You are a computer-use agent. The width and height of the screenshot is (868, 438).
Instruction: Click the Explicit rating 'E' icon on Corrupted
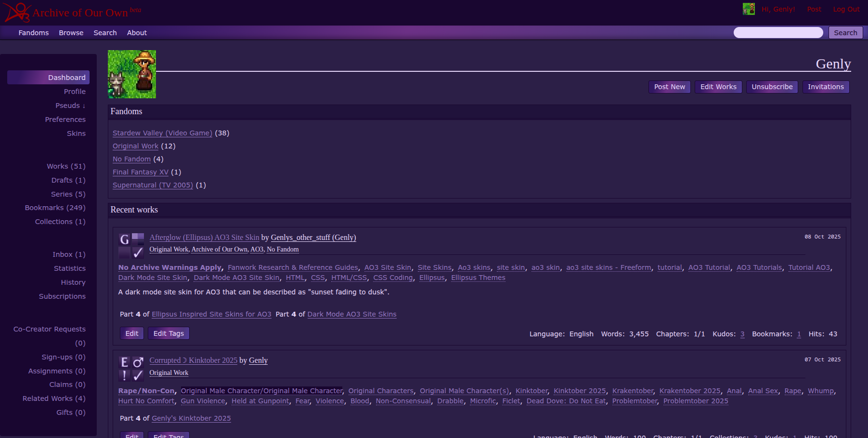125,362
